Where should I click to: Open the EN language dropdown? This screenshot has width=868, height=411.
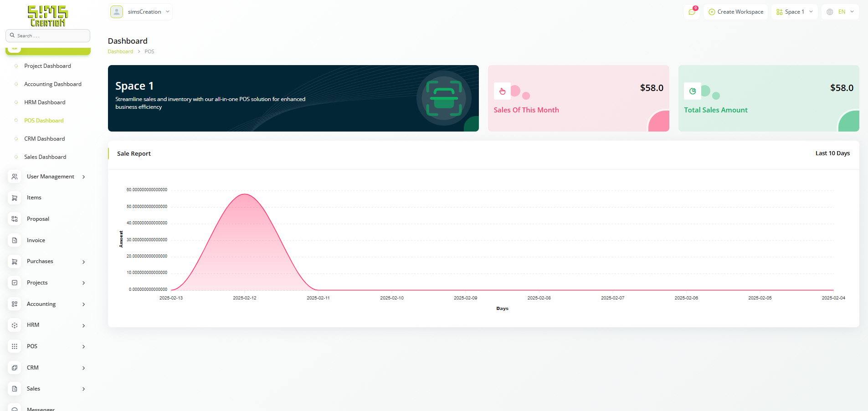[x=840, y=12]
